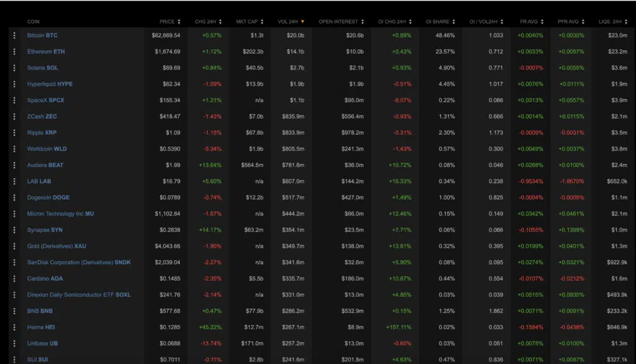Screen dimensions: 636x364
Task: Sort table by OI SHARE column
Action: coord(440,22)
